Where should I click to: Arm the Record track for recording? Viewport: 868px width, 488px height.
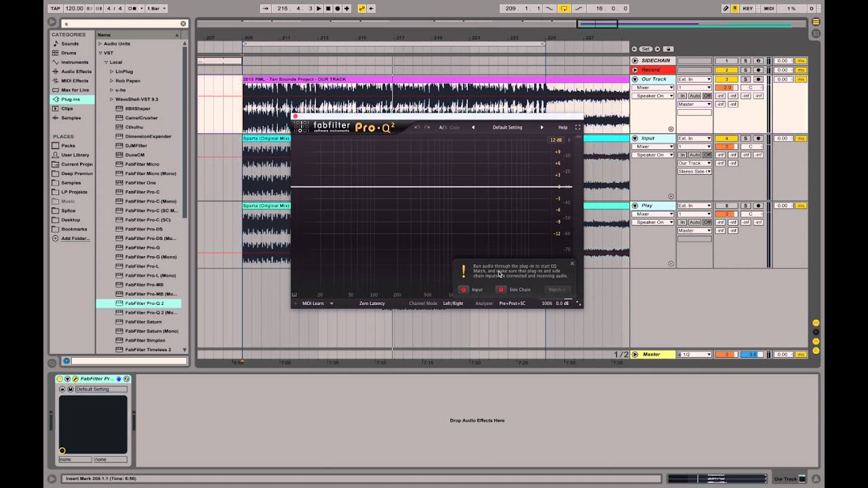point(758,70)
